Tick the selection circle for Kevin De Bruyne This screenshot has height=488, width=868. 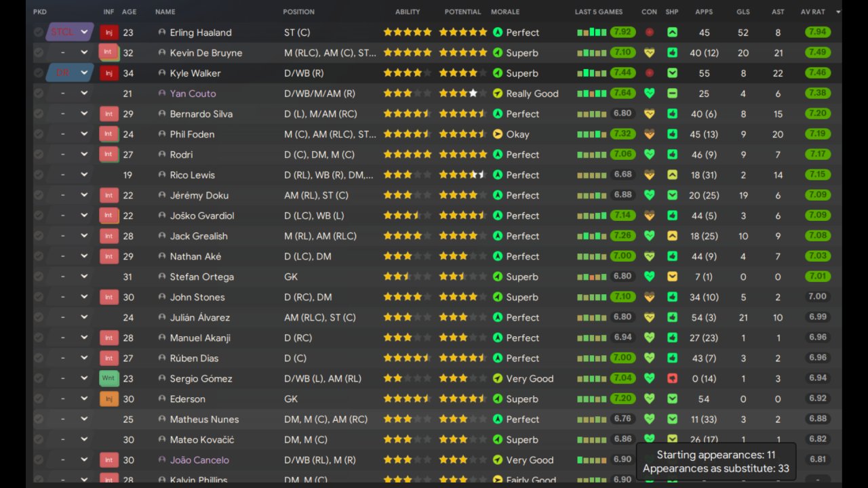point(38,53)
